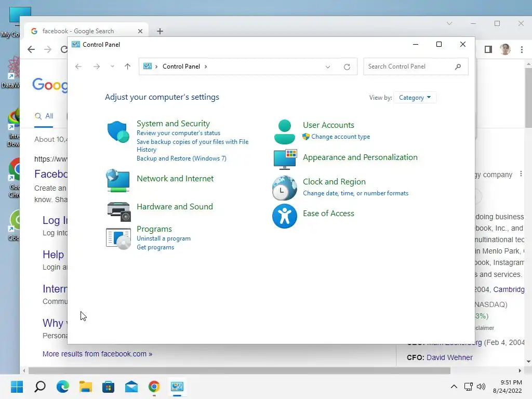
Task: Open the View by Category dropdown
Action: [415, 98]
